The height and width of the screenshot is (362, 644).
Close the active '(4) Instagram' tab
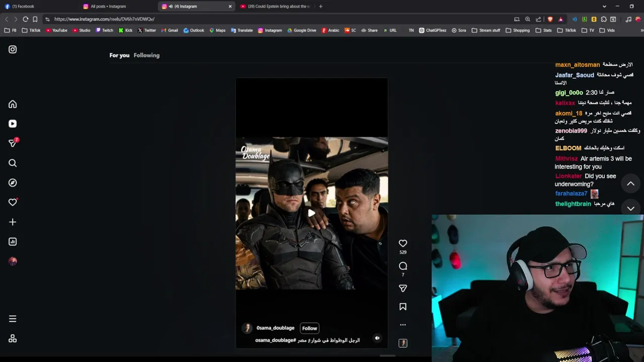tap(230, 7)
